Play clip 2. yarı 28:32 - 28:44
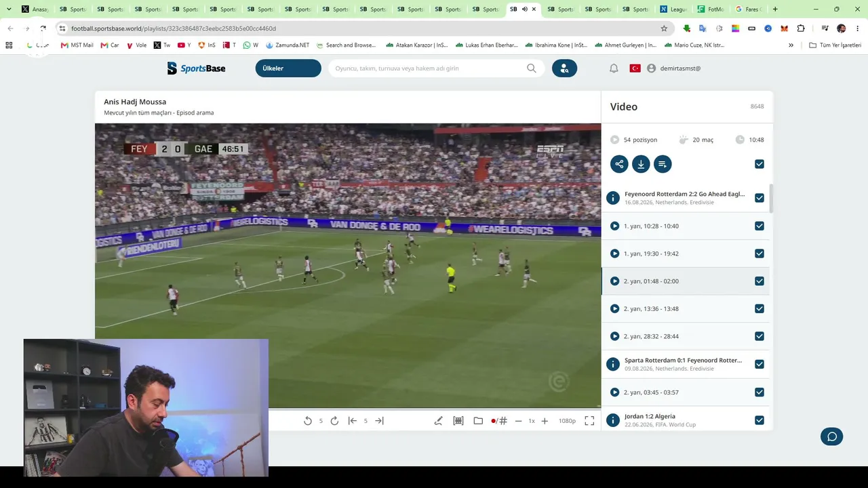The width and height of the screenshot is (868, 488). point(614,336)
